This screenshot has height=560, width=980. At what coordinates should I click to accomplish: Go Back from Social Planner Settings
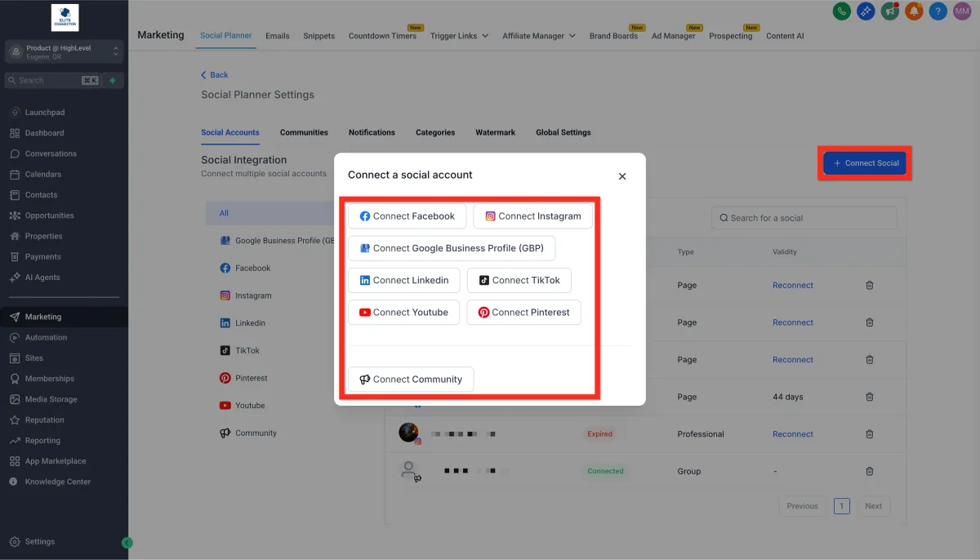click(215, 75)
